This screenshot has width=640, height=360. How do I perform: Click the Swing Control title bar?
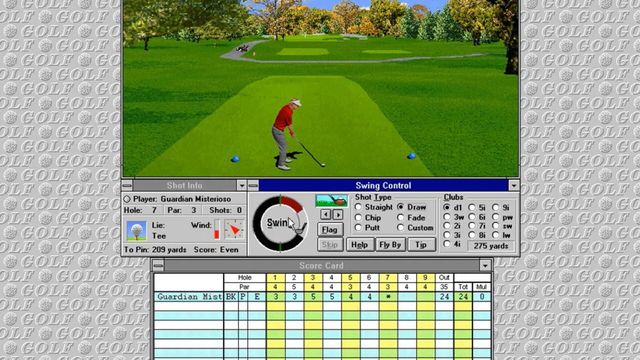[x=383, y=185]
